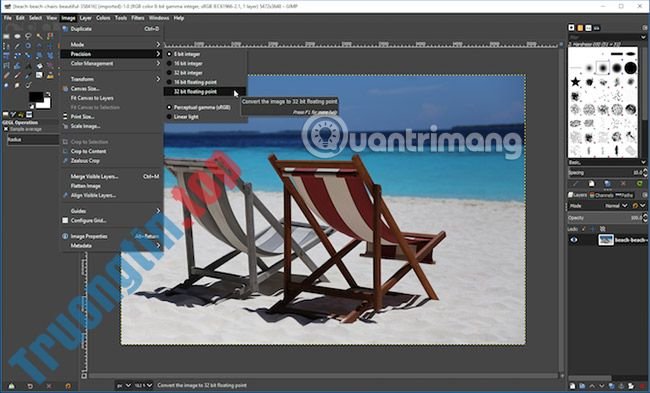Choose Align Visible Layers entry
The width and height of the screenshot is (650, 393).
[112, 195]
